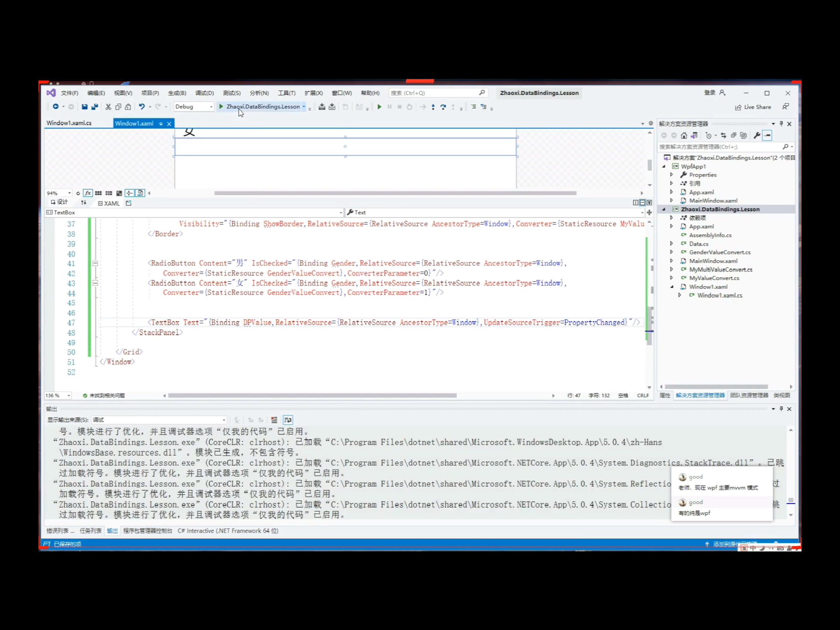Swap design and XAML panes icon
This screenshot has height=630, width=840.
(x=84, y=203)
